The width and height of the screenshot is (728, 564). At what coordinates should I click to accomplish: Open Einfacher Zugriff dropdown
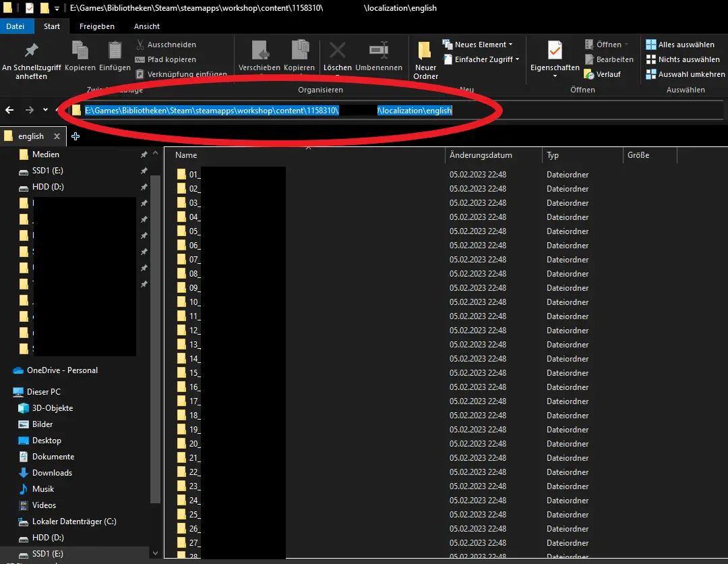click(x=481, y=59)
